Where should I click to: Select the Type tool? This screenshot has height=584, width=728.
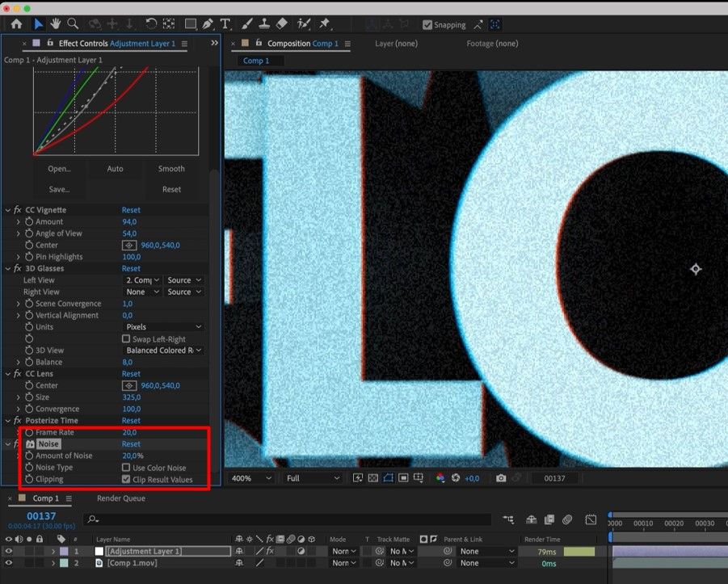[x=225, y=24]
